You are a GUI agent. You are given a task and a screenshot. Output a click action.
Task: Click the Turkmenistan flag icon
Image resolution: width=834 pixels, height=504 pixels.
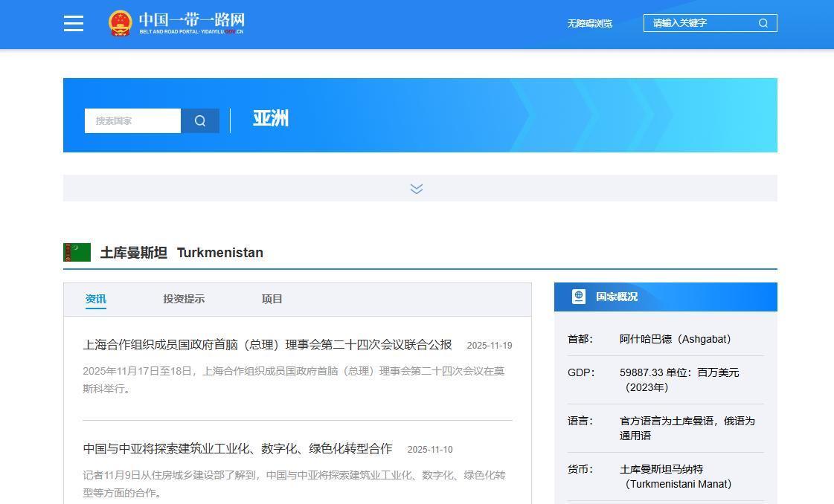pyautogui.click(x=77, y=252)
